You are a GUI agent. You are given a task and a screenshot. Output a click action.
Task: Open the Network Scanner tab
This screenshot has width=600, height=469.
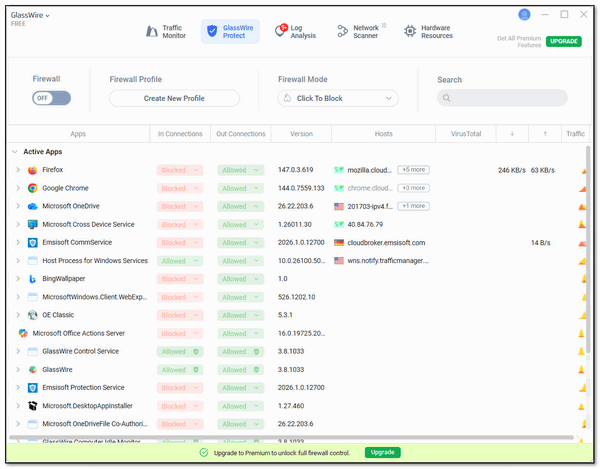pos(361,31)
